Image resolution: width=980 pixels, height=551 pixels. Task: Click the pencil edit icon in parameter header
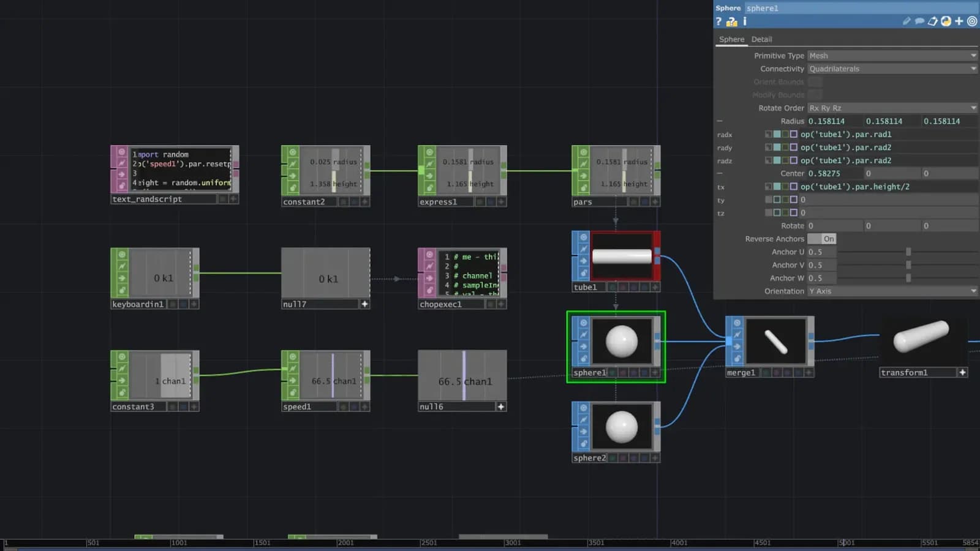(x=907, y=21)
